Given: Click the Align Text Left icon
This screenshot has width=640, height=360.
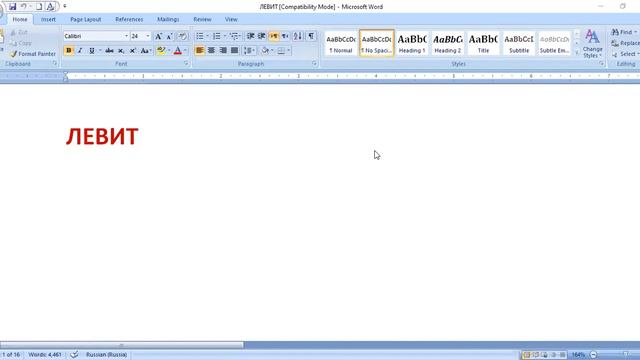Looking at the screenshot, I should click(x=200, y=51).
